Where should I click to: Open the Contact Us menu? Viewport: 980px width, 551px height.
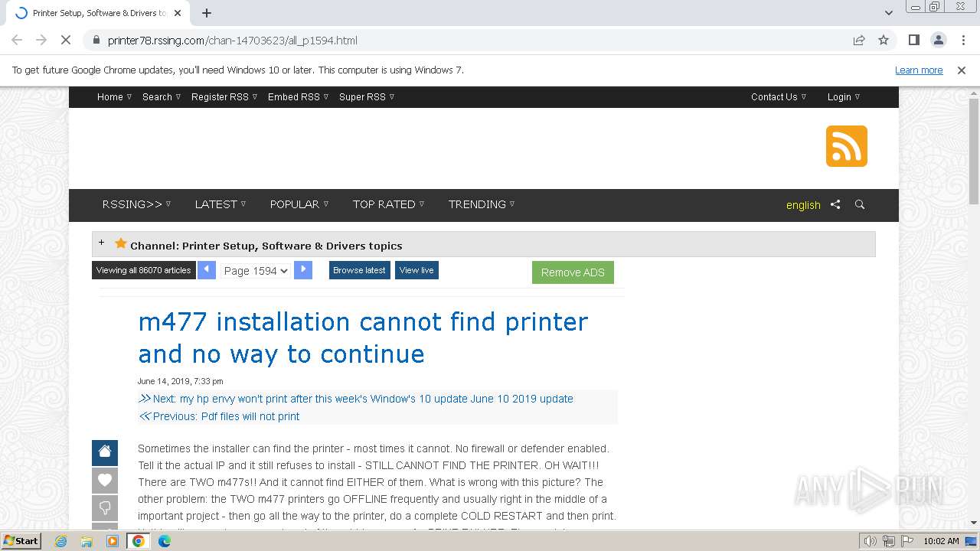[x=779, y=96]
